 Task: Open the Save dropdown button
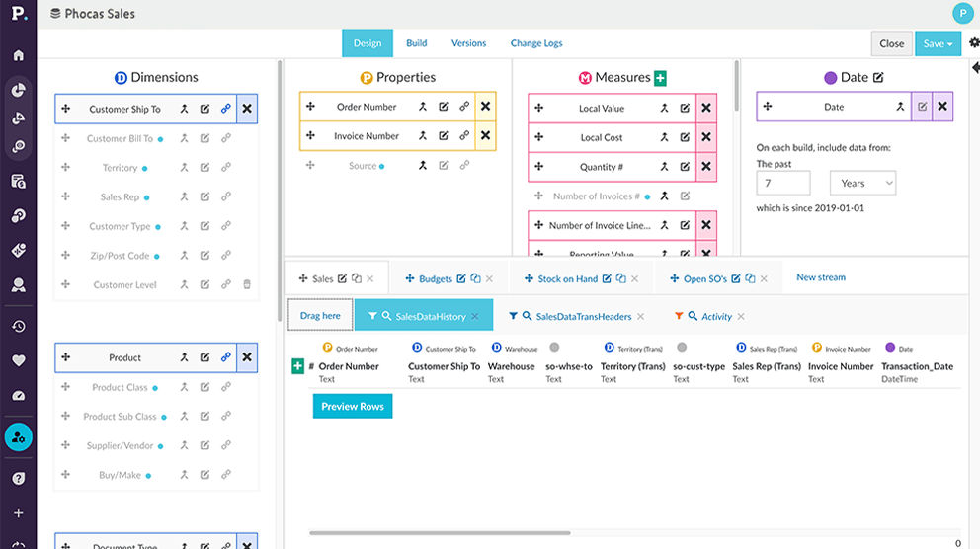click(939, 43)
